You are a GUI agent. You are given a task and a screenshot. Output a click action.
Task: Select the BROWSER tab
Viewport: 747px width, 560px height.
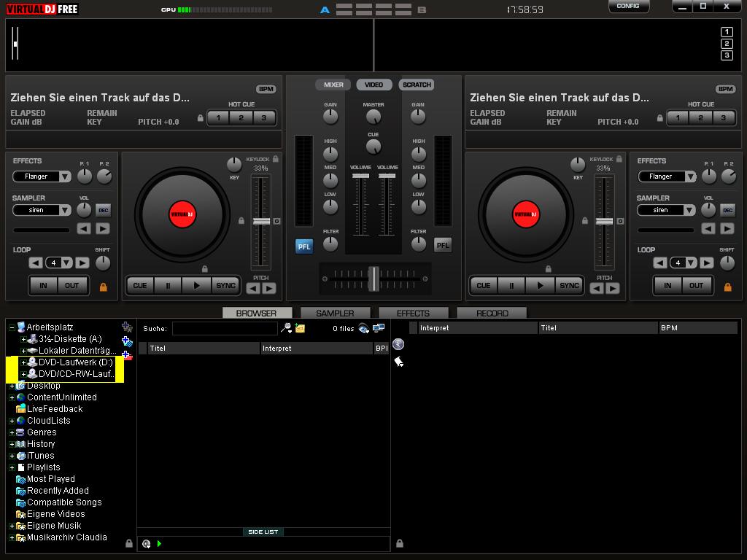click(257, 313)
